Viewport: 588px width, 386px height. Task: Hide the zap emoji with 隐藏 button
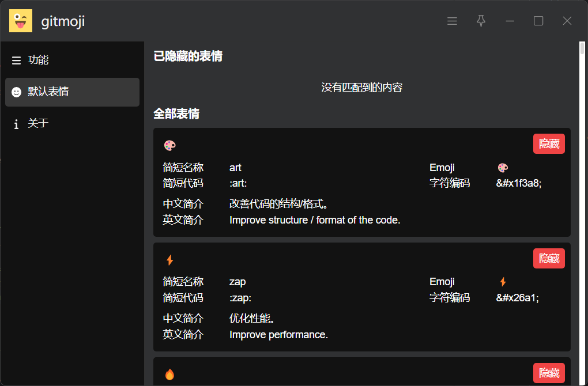coord(549,259)
